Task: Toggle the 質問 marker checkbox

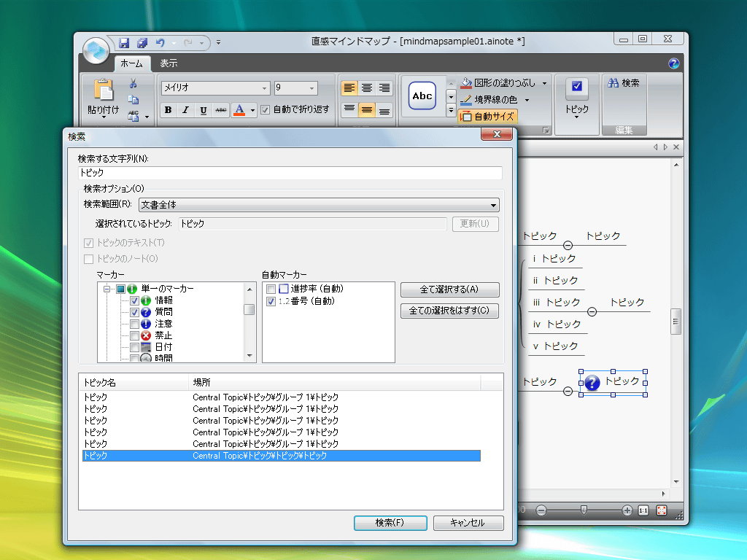Action: point(134,312)
